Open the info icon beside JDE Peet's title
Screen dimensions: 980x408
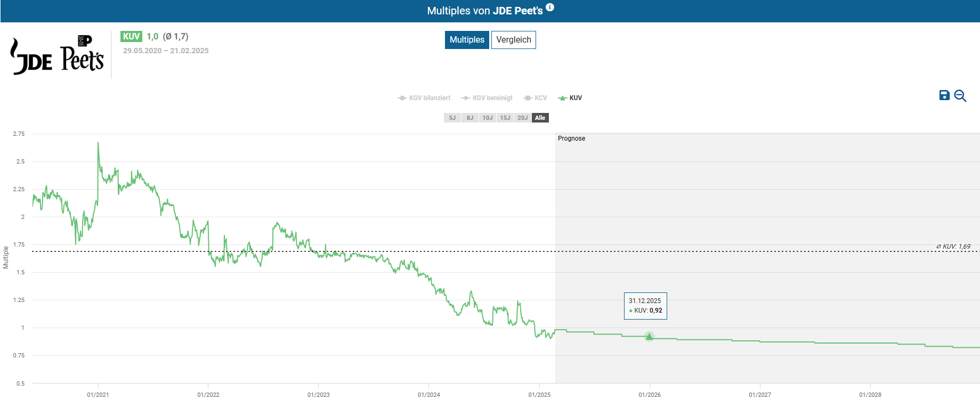[x=550, y=7]
